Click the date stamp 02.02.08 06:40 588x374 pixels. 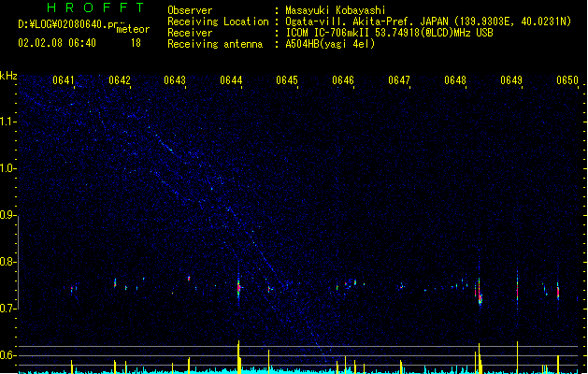(x=57, y=43)
